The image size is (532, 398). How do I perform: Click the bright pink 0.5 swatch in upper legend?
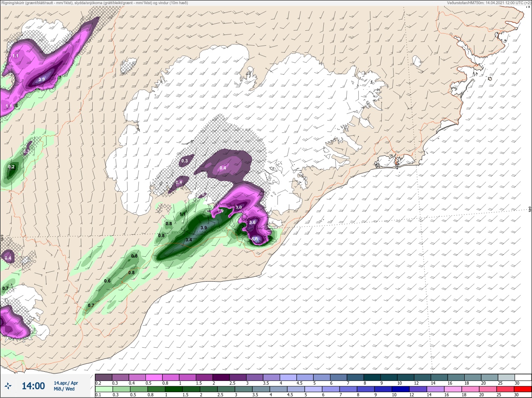[x=154, y=377]
